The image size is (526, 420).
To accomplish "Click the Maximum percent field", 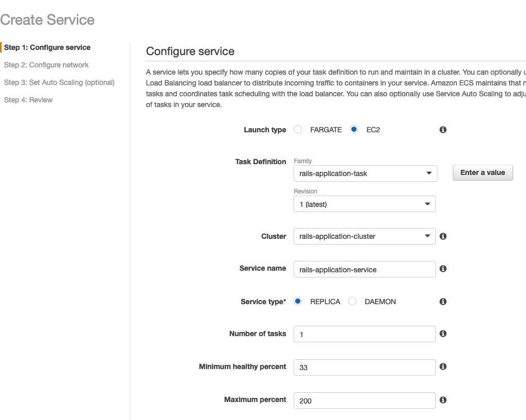I will coord(365,400).
